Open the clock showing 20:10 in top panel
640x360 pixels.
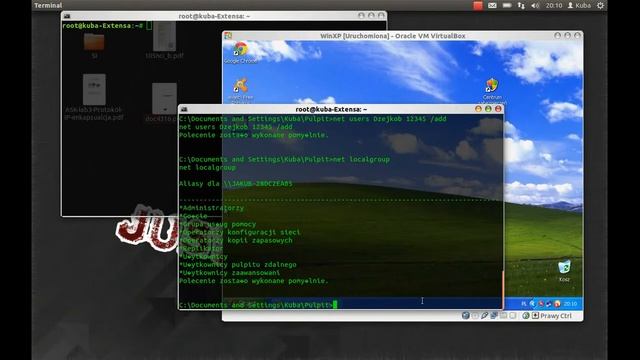[554, 5]
